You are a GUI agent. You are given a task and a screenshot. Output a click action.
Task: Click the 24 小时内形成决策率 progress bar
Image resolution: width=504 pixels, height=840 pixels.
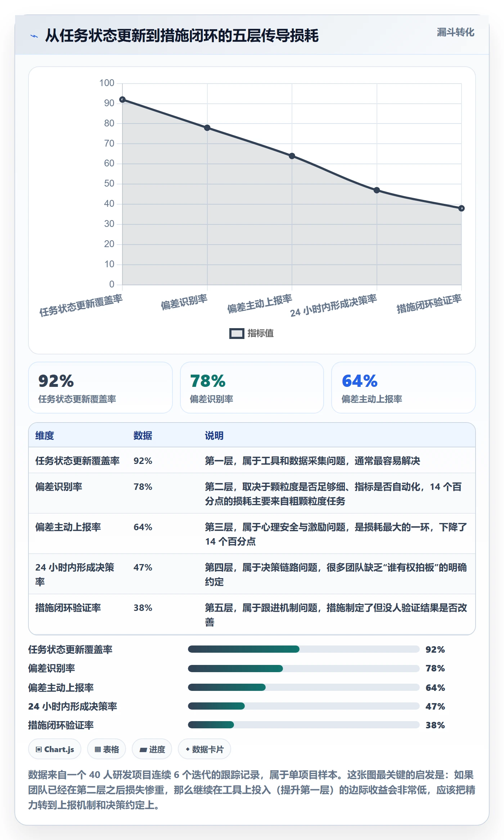[x=303, y=706]
